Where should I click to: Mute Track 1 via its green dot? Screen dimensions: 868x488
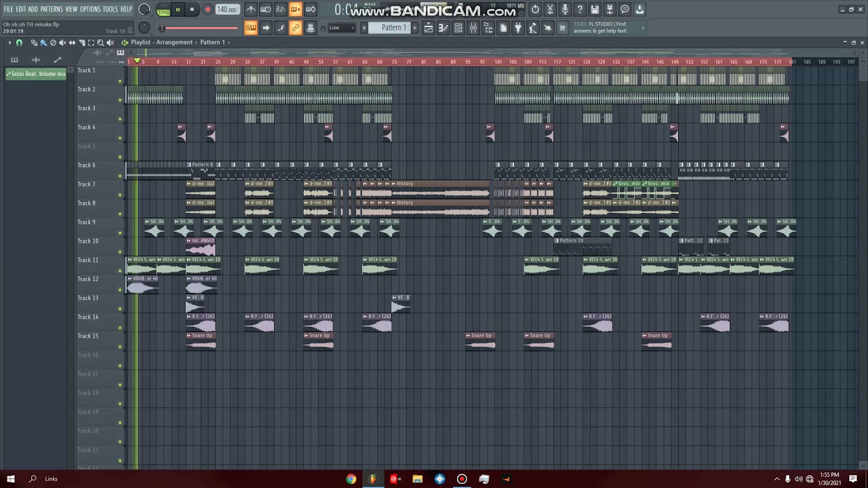(120, 81)
